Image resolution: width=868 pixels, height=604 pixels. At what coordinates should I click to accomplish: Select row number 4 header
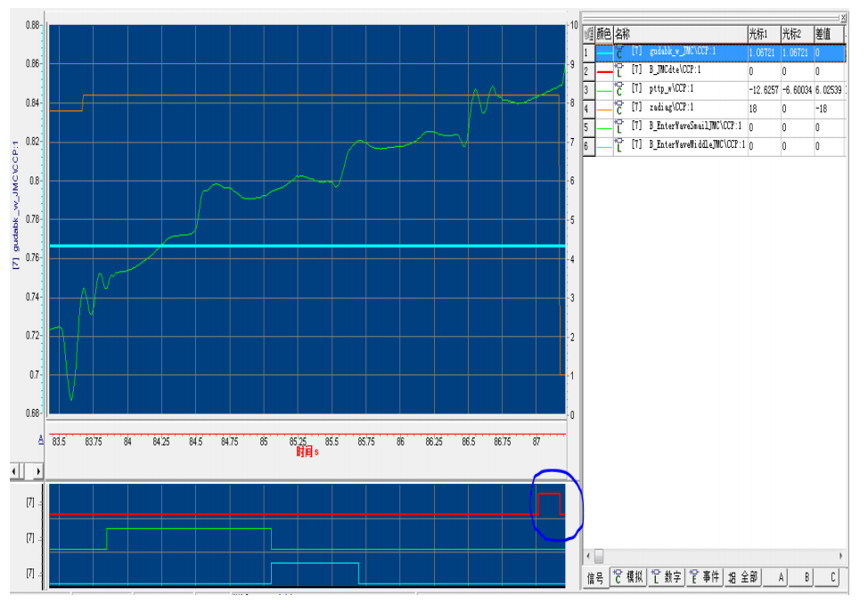(x=589, y=110)
